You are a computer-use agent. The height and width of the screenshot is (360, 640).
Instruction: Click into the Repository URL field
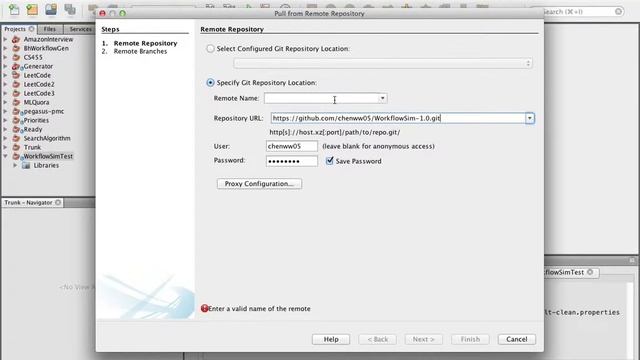398,118
